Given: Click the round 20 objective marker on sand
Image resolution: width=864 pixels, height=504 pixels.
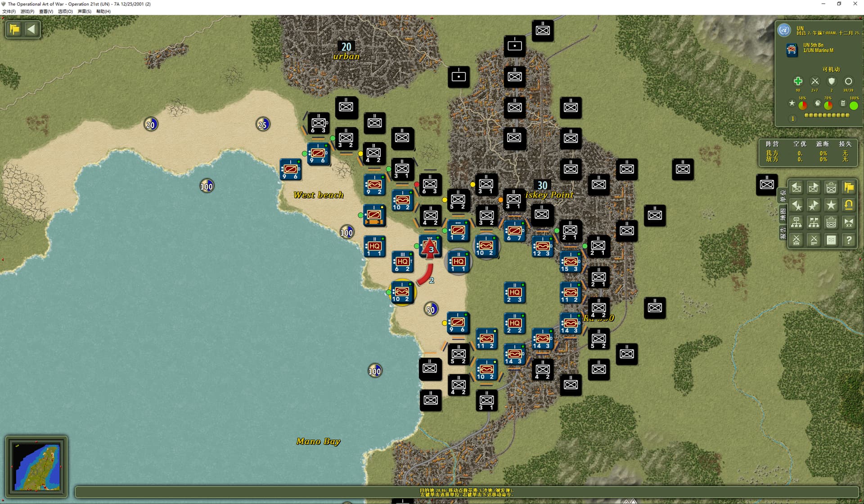Looking at the screenshot, I should click(151, 125).
